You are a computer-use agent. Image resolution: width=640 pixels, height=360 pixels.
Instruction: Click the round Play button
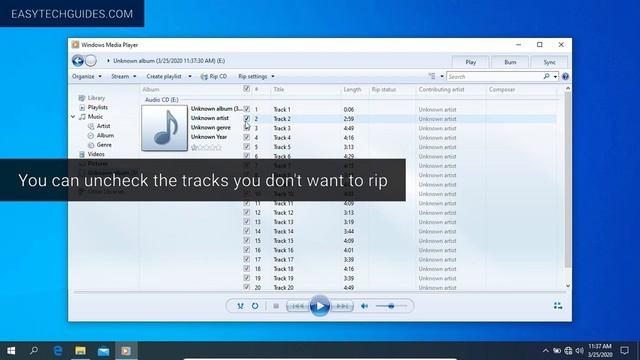tap(320, 306)
